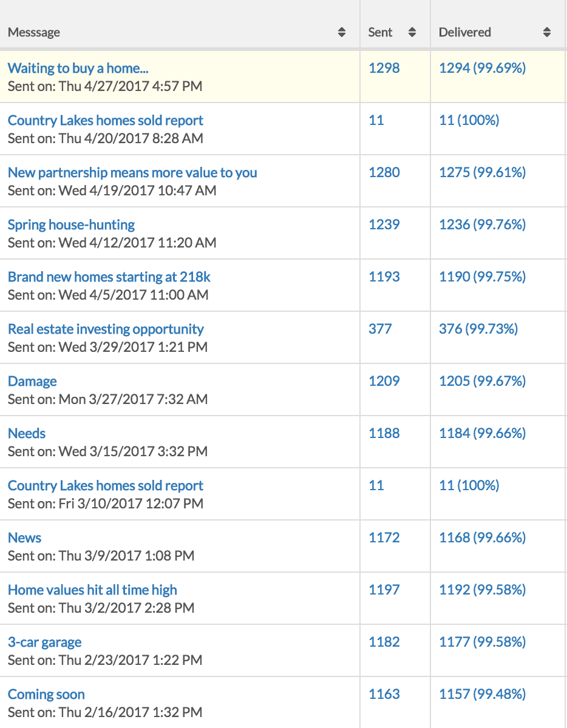View the 377 sent count

click(380, 329)
